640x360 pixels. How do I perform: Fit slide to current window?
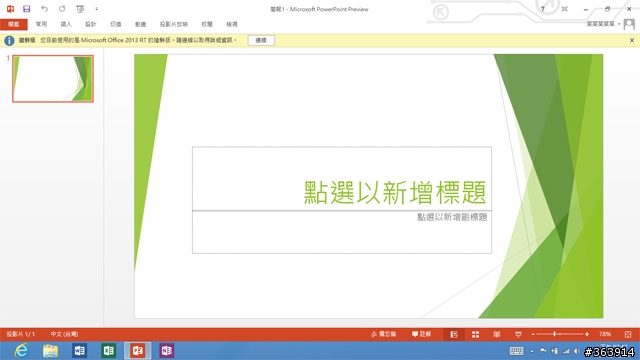point(628,334)
